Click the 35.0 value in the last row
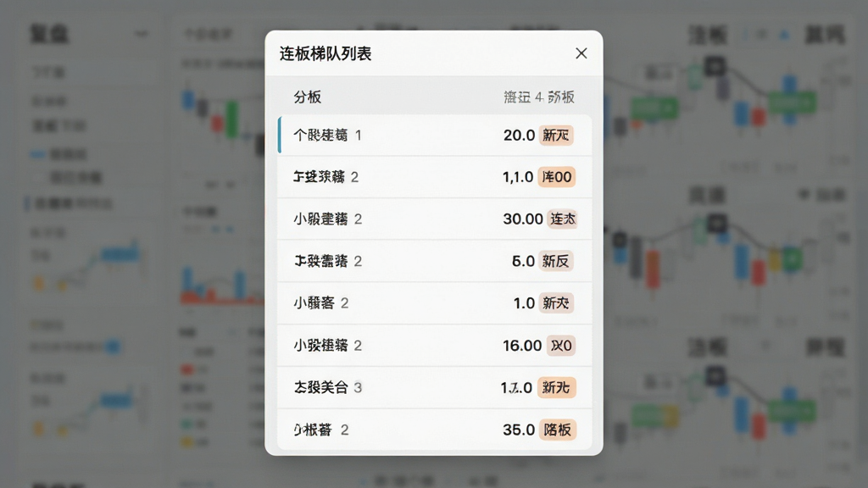 [x=519, y=430]
